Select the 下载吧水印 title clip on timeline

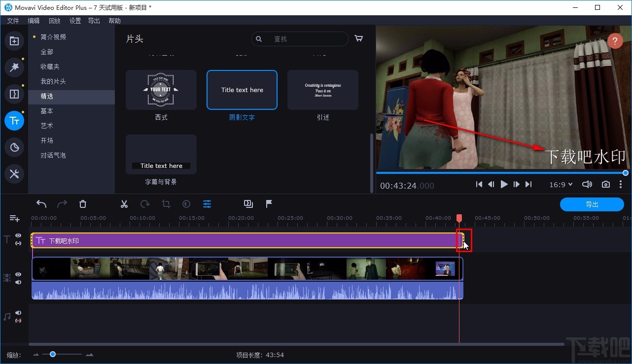tap(247, 240)
